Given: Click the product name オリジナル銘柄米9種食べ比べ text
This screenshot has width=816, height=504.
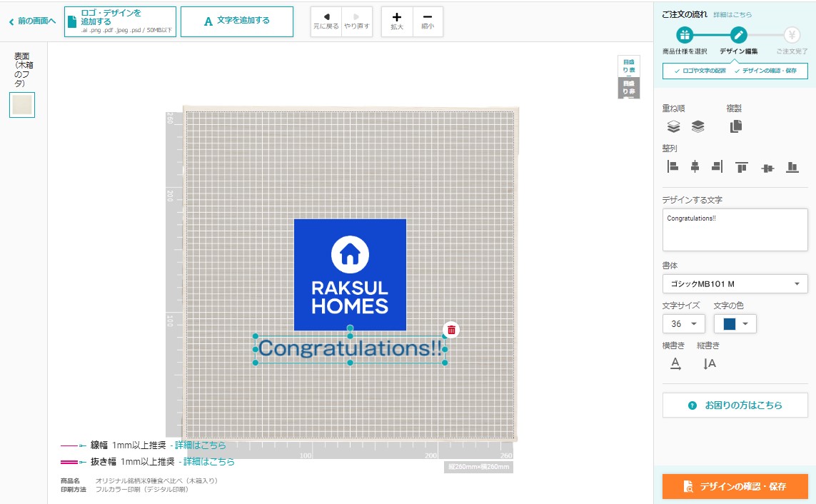Looking at the screenshot, I should click(156, 480).
